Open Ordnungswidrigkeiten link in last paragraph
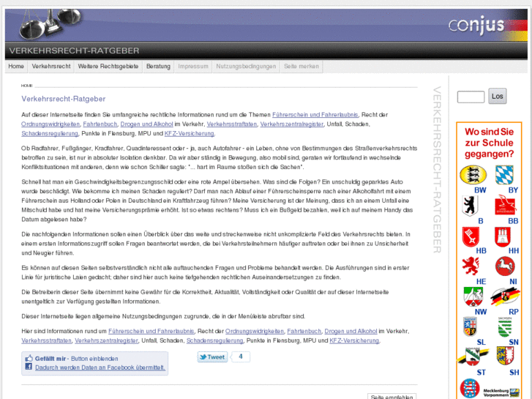This screenshot has width=532, height=399. [x=255, y=331]
